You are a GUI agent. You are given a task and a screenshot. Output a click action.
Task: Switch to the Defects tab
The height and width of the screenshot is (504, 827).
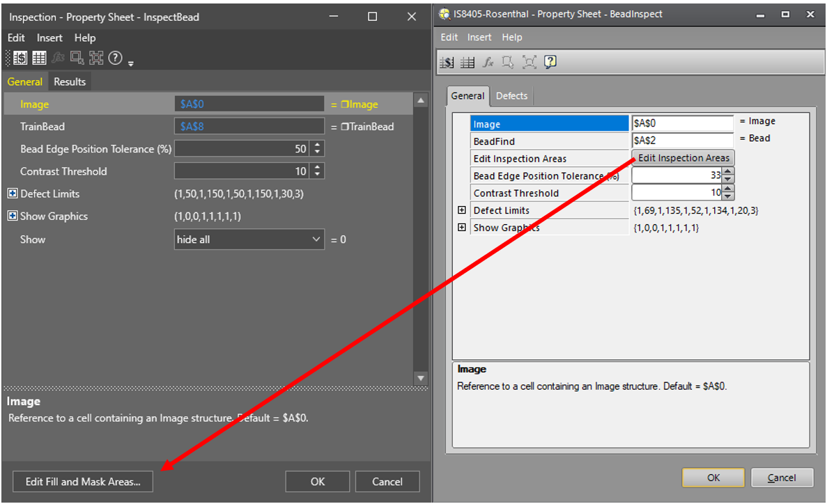511,96
